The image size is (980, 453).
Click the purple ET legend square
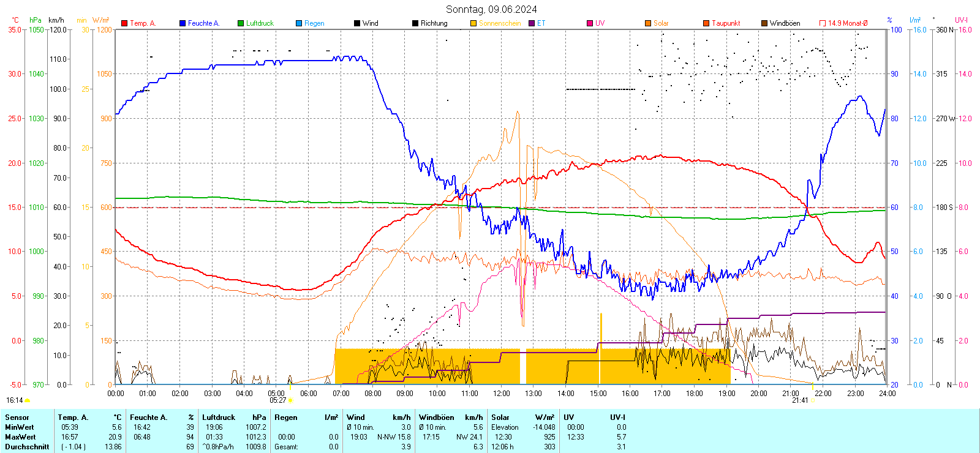tap(532, 23)
